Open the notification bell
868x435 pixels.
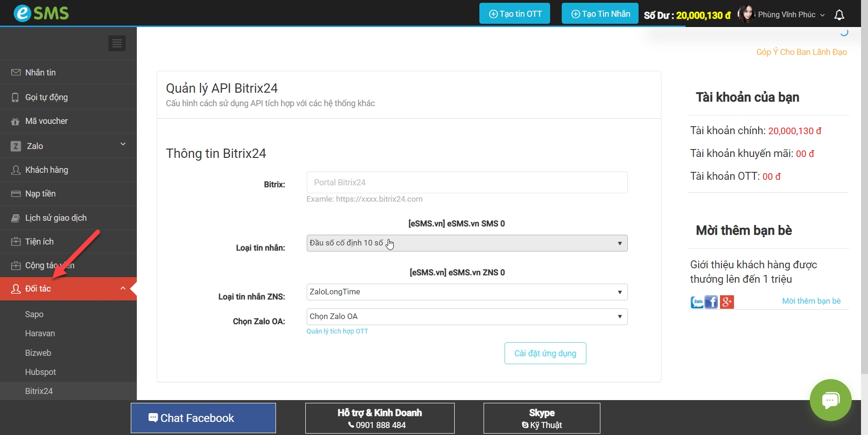coord(839,15)
